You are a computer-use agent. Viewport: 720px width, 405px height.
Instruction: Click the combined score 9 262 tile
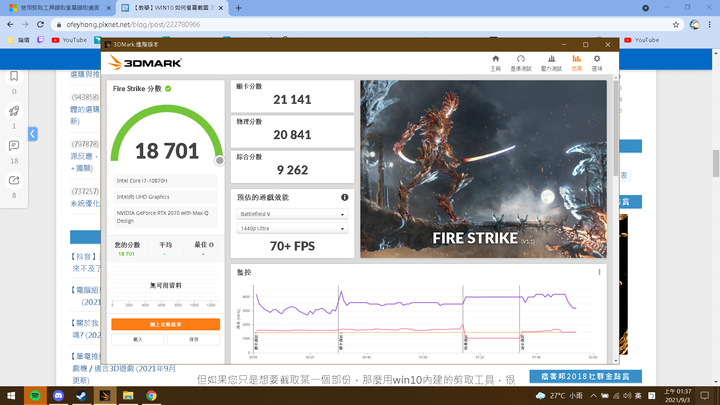click(292, 167)
